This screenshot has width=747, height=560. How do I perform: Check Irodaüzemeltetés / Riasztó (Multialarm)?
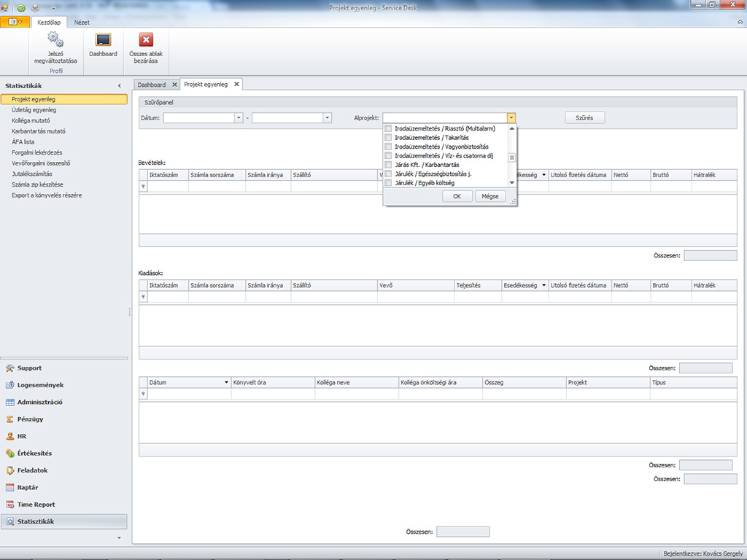[x=388, y=128]
